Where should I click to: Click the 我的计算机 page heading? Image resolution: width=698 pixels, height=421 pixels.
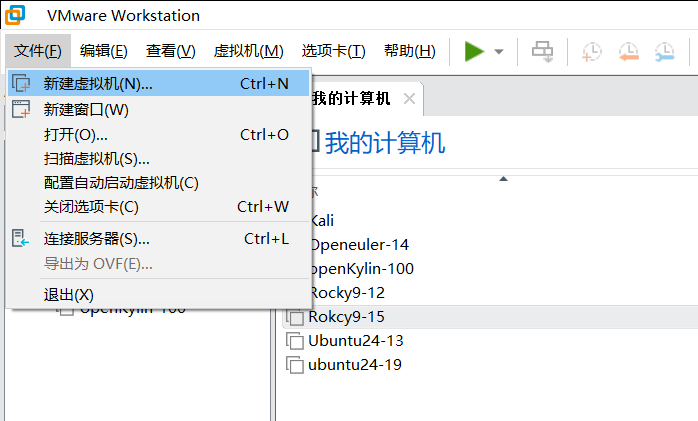[x=385, y=143]
